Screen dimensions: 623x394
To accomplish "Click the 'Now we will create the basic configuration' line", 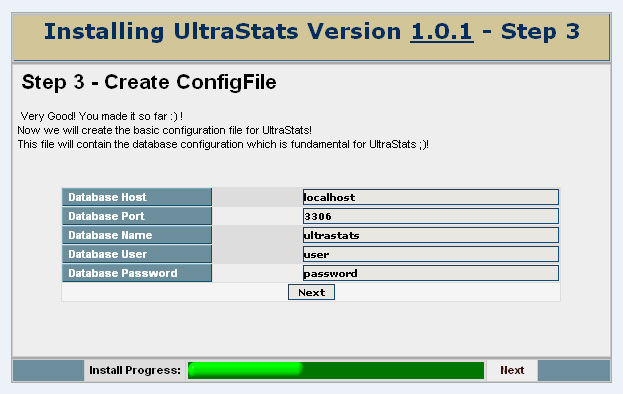I will coord(164,130).
